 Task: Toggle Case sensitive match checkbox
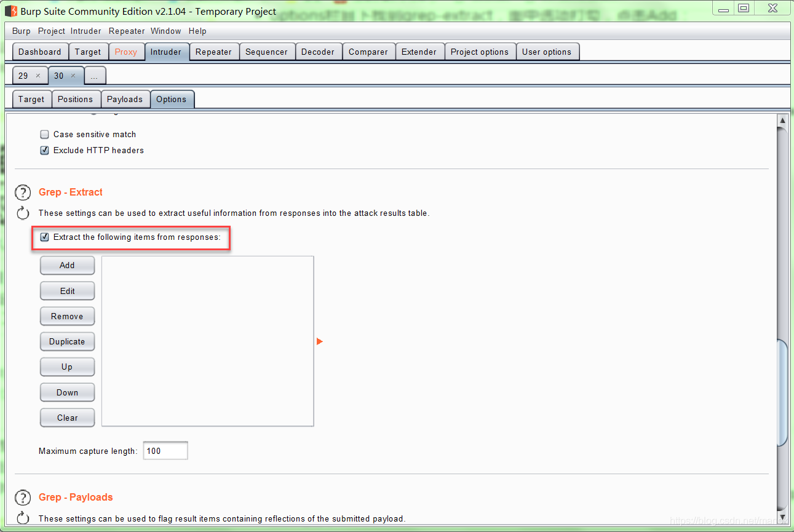tap(44, 134)
